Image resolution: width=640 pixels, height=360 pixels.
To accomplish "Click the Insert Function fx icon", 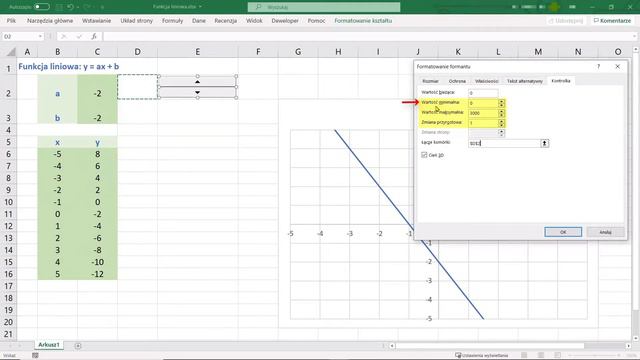I will coord(94,36).
